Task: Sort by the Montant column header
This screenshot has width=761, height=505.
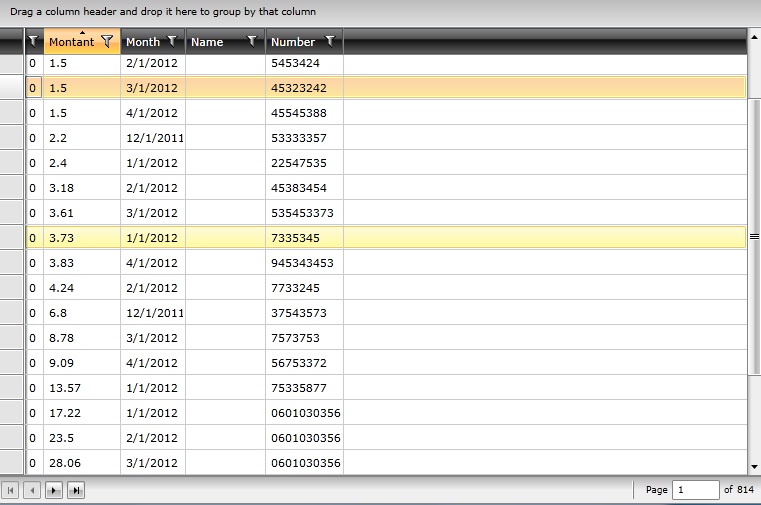Action: [x=72, y=42]
